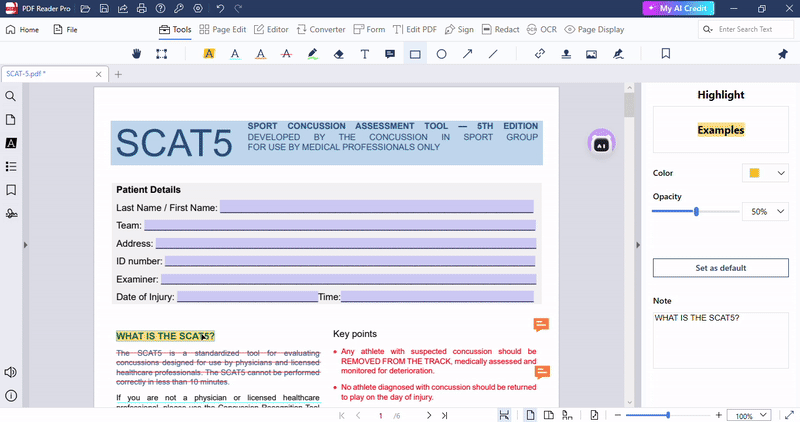Pin the toolbar with the pushpin icon
Viewport: 800px width, 422px height.
pos(783,54)
